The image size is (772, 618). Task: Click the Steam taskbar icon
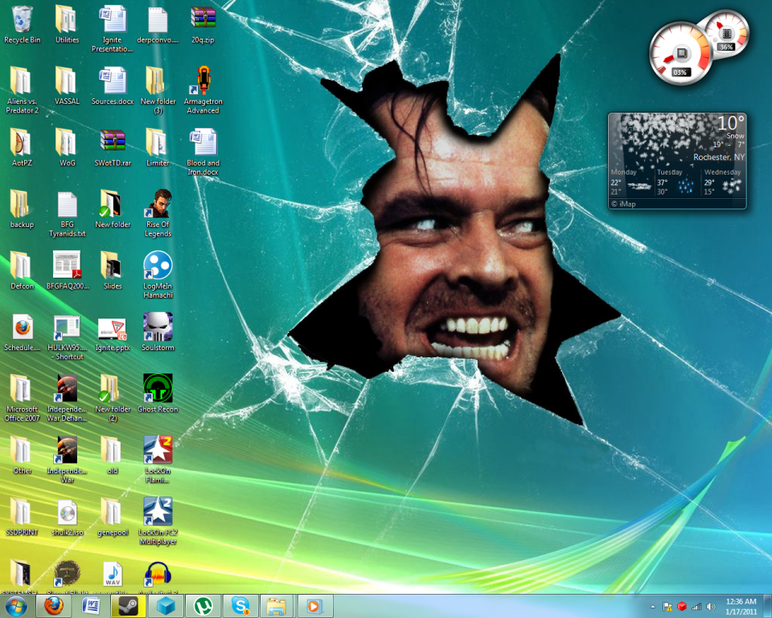[125, 606]
